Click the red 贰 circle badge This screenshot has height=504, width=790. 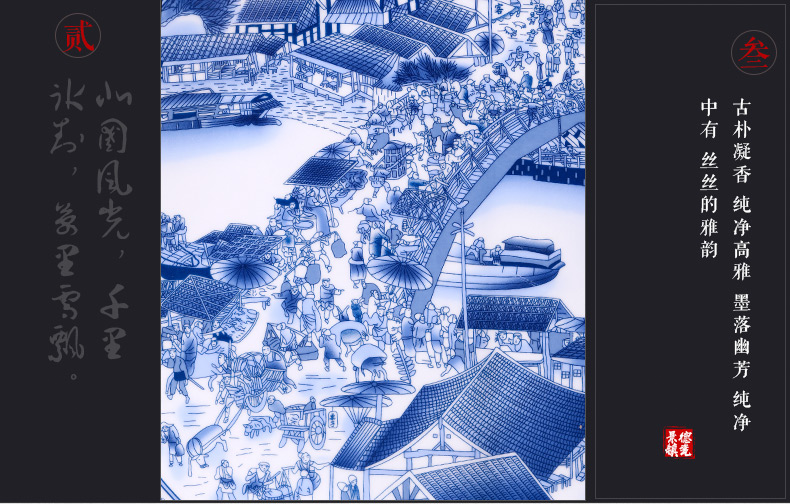(x=78, y=35)
